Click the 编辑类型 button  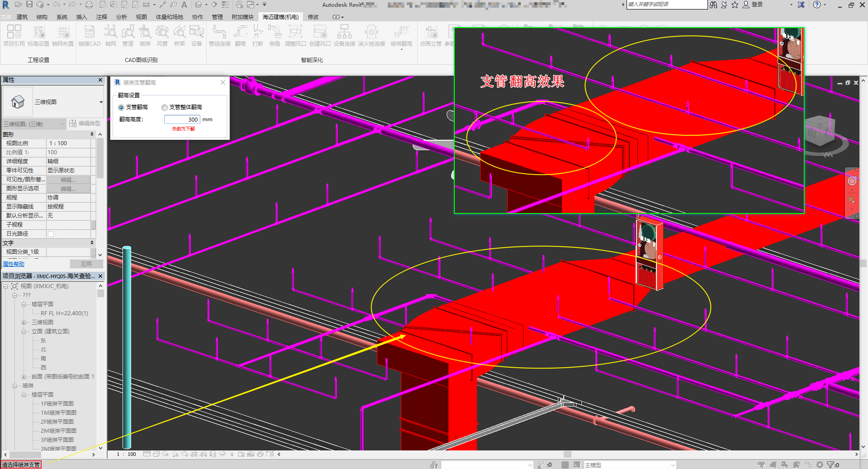pos(85,123)
